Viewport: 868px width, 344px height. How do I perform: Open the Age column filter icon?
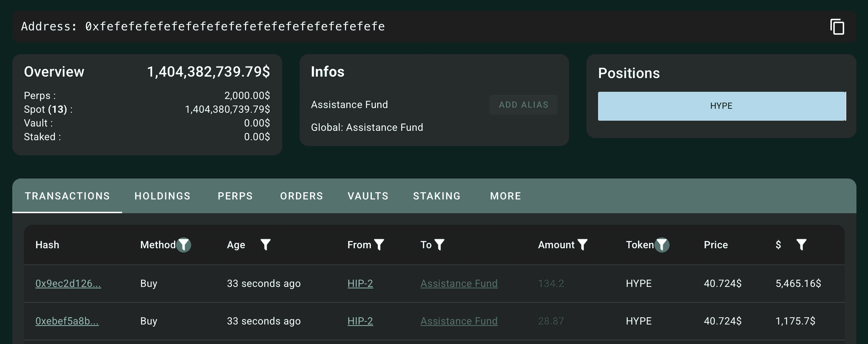pos(265,245)
